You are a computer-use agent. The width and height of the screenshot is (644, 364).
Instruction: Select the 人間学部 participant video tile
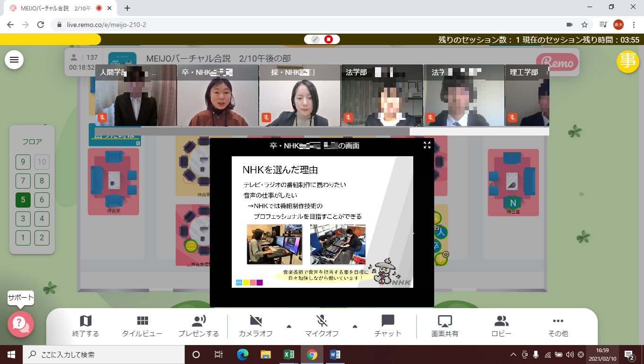click(x=136, y=96)
